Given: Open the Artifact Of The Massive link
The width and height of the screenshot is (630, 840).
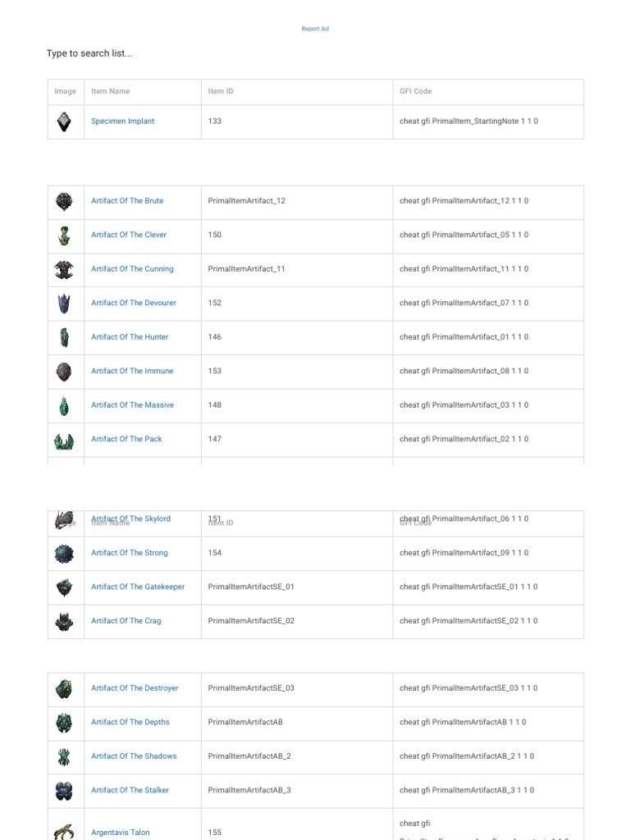Looking at the screenshot, I should [x=132, y=405].
